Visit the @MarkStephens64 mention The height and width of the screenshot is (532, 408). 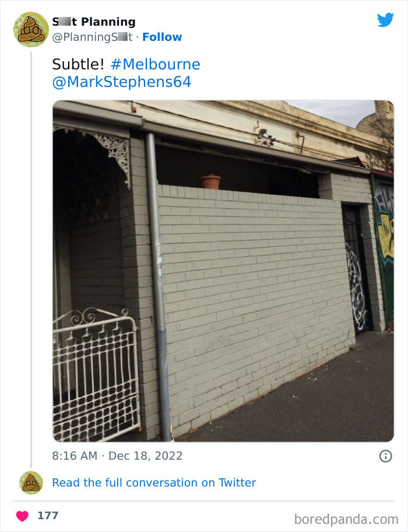click(x=122, y=82)
